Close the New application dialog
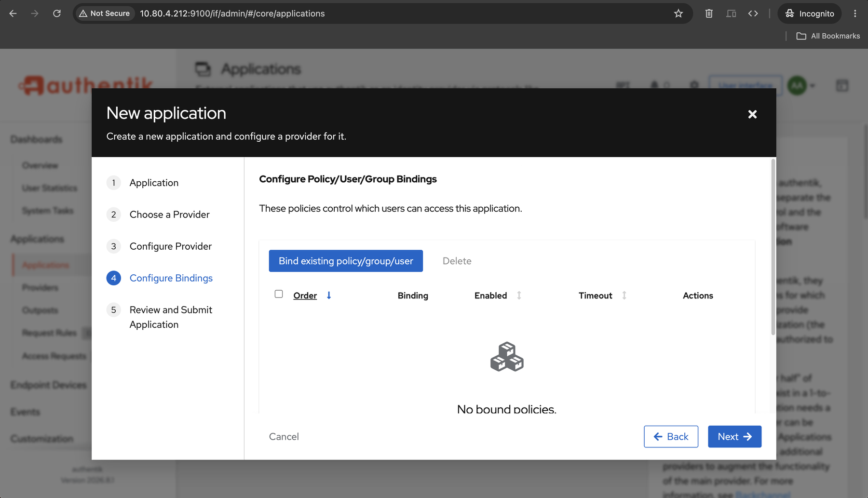 (x=752, y=114)
